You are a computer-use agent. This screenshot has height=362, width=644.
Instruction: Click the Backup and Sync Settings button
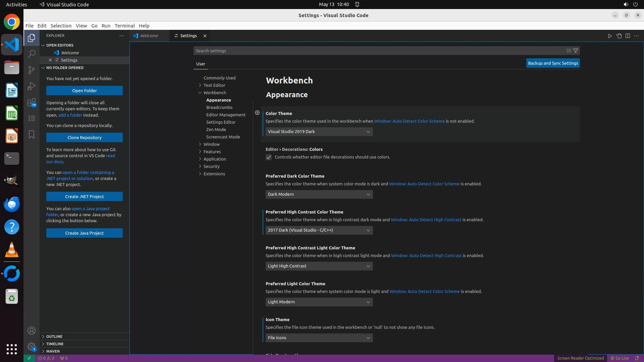(x=553, y=63)
